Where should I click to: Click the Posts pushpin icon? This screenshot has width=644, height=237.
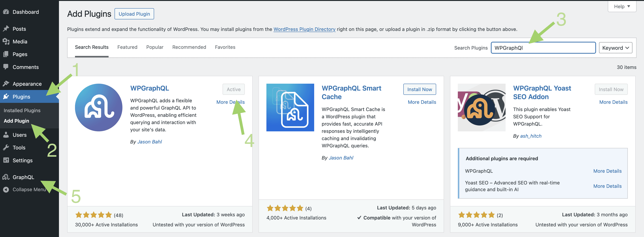coord(6,29)
